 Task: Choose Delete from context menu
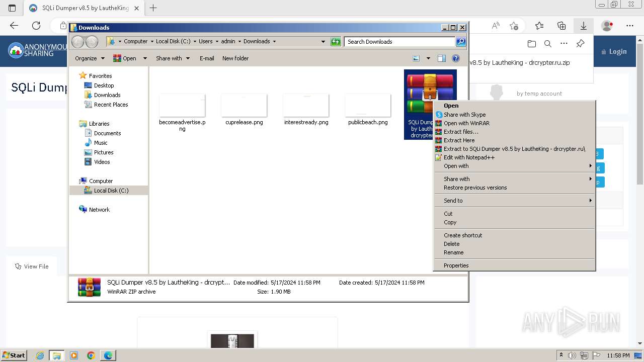click(x=514, y=244)
